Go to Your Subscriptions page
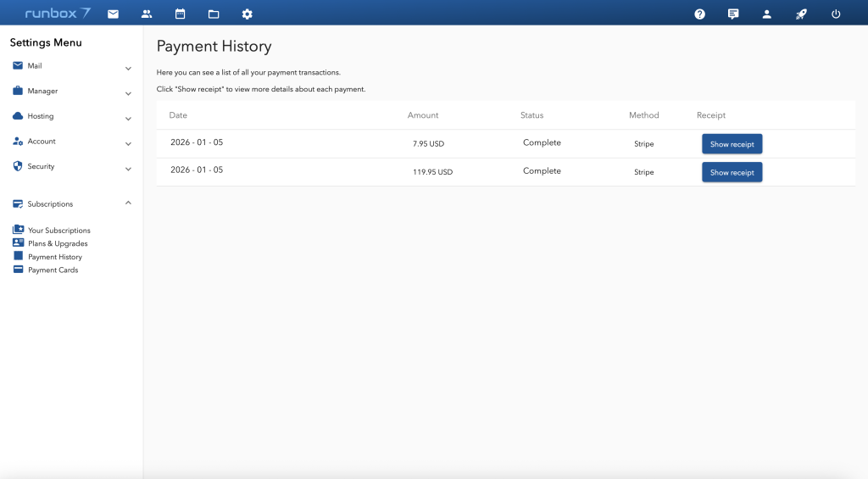This screenshot has width=868, height=479. (58, 231)
